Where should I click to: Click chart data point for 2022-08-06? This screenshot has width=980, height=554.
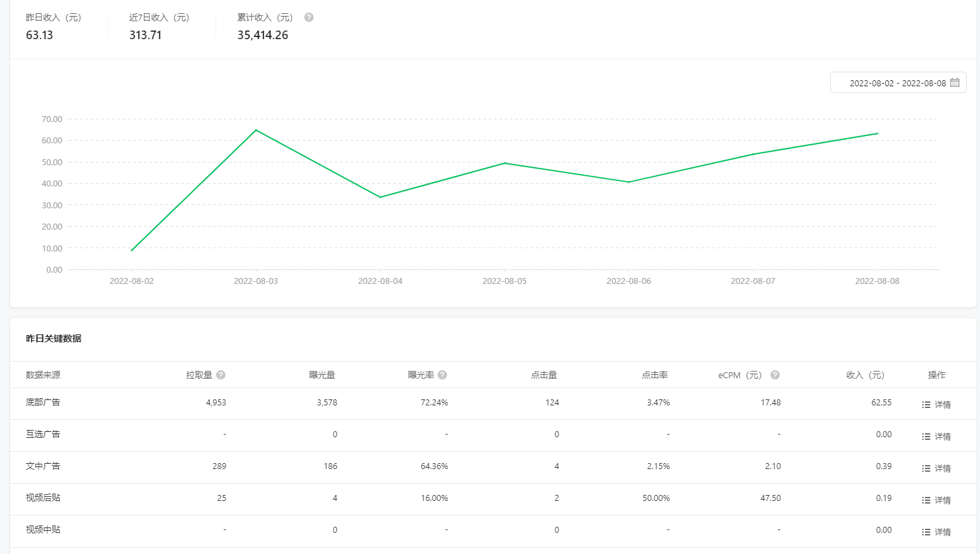point(629,182)
